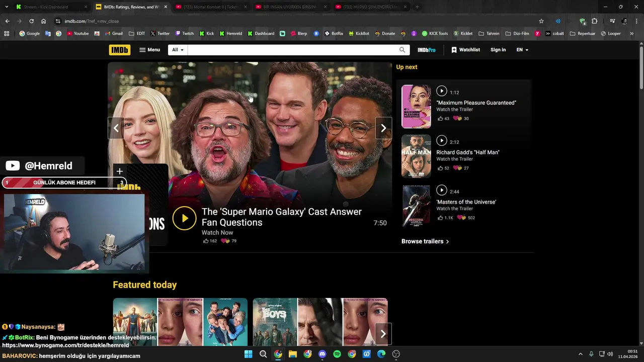Viewport: 644px width, 362px height.
Task: Reload the page
Action: click(31, 21)
